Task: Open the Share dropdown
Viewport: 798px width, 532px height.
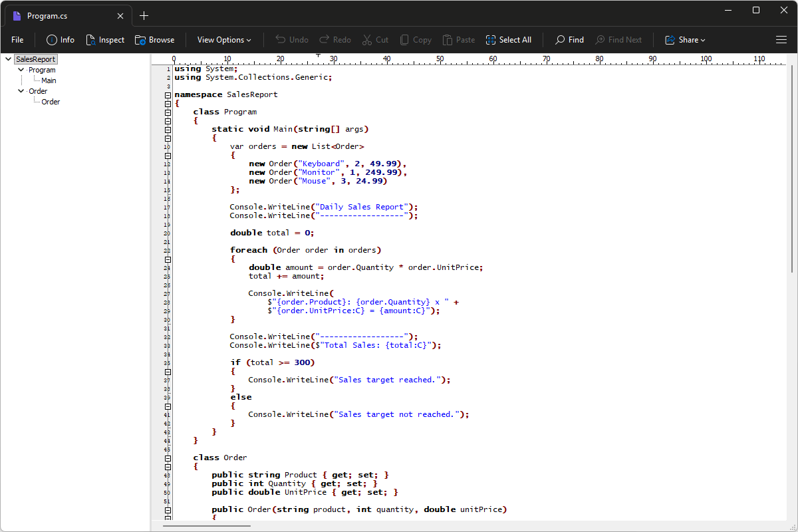Action: pyautogui.click(x=685, y=40)
